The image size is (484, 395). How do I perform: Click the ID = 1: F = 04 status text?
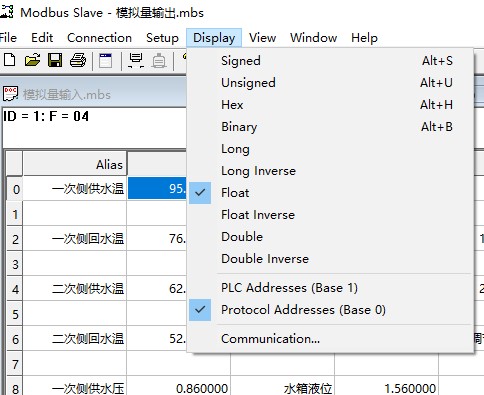pos(46,116)
